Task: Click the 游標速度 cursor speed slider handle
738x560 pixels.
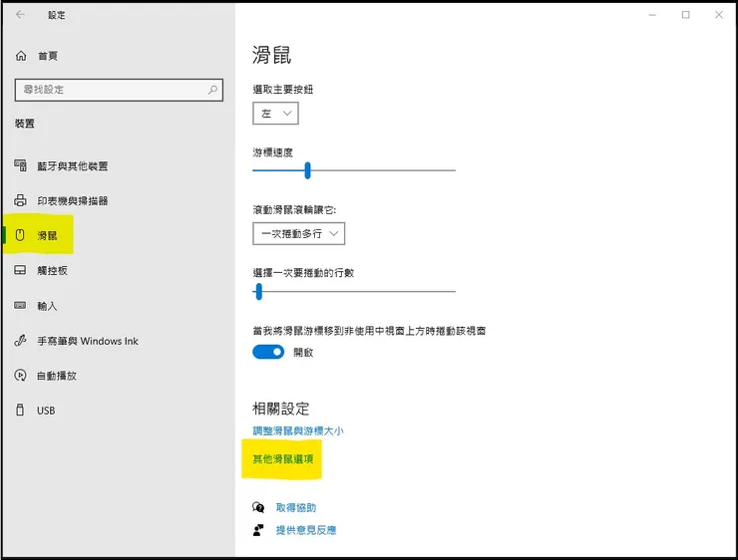Action: pos(307,170)
